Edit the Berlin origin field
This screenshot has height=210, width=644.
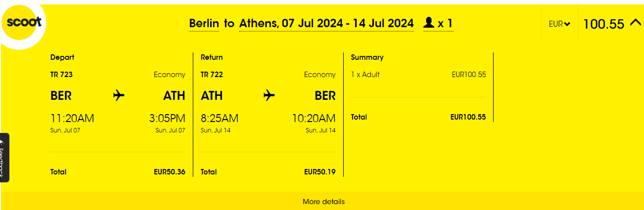pyautogui.click(x=204, y=23)
